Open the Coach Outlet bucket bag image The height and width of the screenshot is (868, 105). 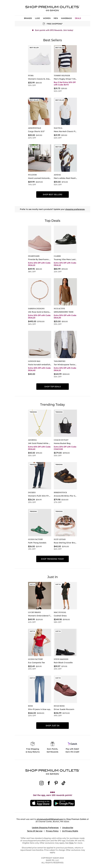pyautogui.click(x=65, y=423)
